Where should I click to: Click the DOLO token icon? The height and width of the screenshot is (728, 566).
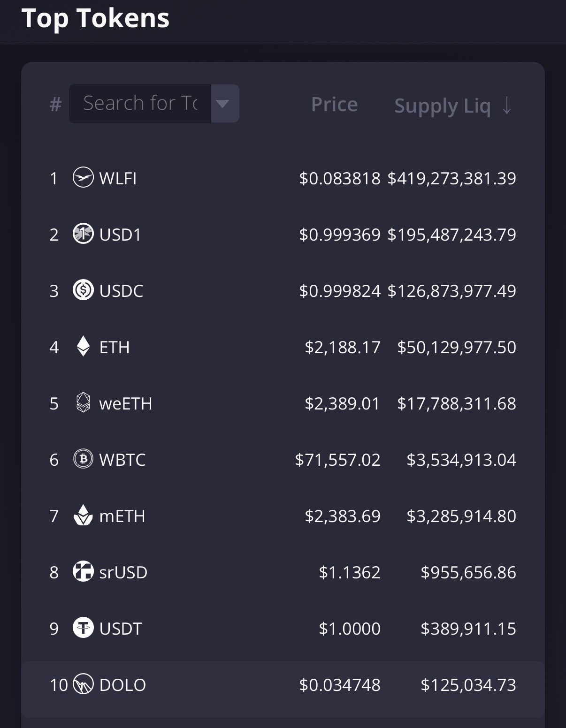click(83, 684)
